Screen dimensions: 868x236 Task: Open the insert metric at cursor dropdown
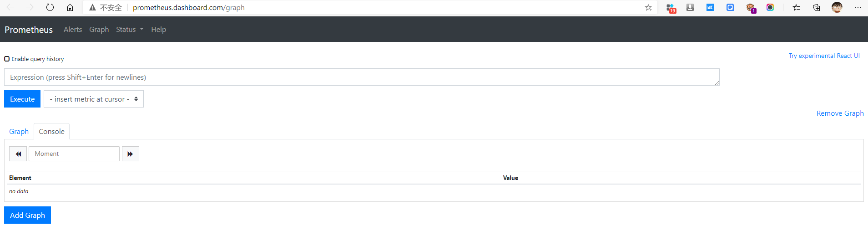[x=94, y=99]
